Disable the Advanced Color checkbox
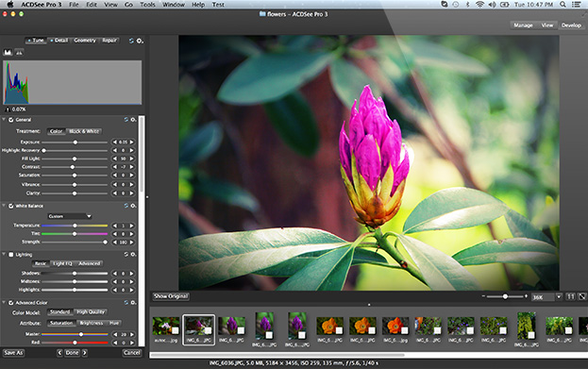The image size is (588, 369). (11, 303)
